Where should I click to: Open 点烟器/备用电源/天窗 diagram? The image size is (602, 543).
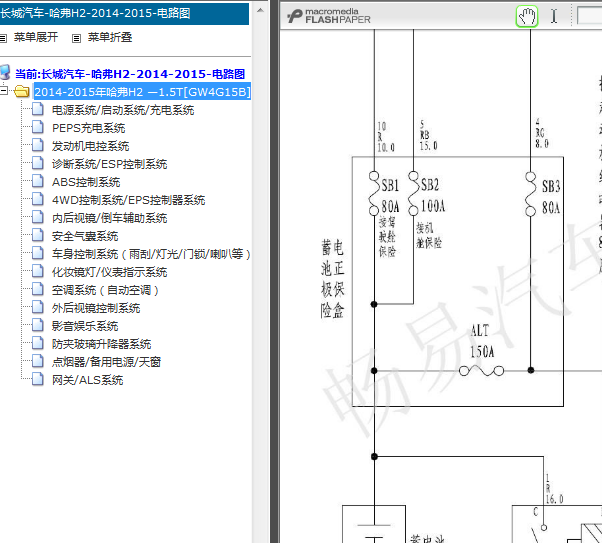click(x=106, y=362)
